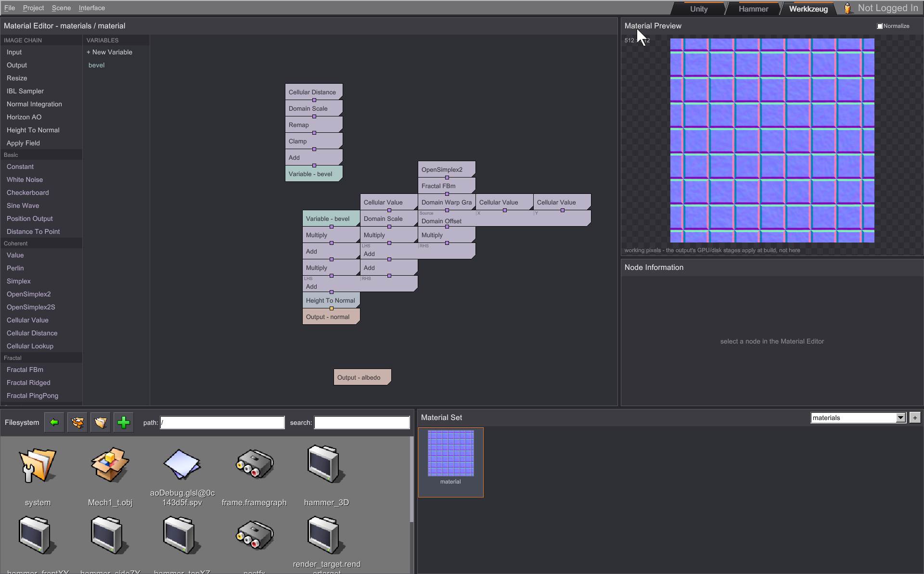924x574 pixels.
Task: Select the hammer_topXZ monitor icon
Action: point(182,535)
